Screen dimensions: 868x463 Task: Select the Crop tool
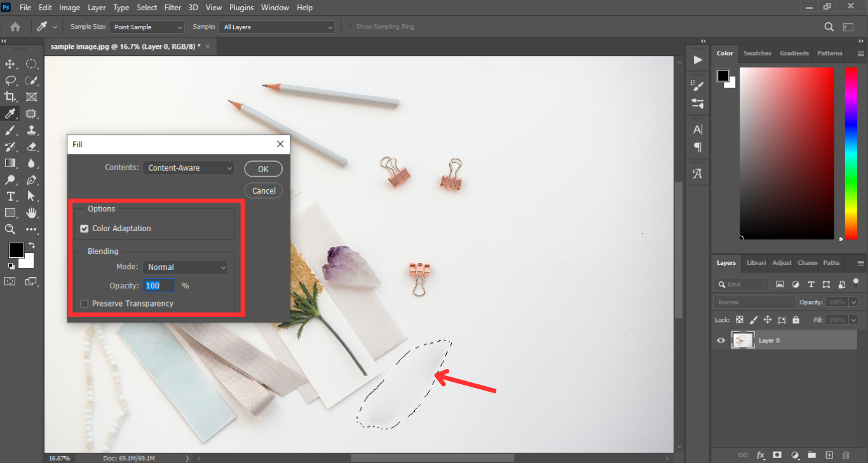pyautogui.click(x=10, y=97)
